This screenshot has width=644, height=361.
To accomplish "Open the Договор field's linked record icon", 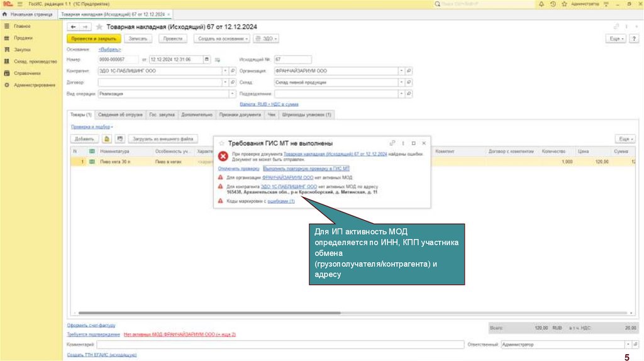I will [233, 82].
